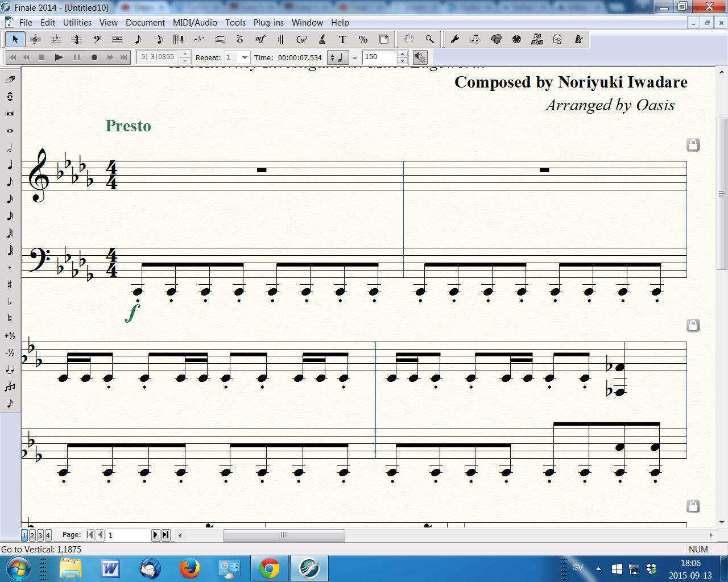The image size is (728, 582).
Task: Raise pitch a half step (+½)
Action: pos(10,335)
